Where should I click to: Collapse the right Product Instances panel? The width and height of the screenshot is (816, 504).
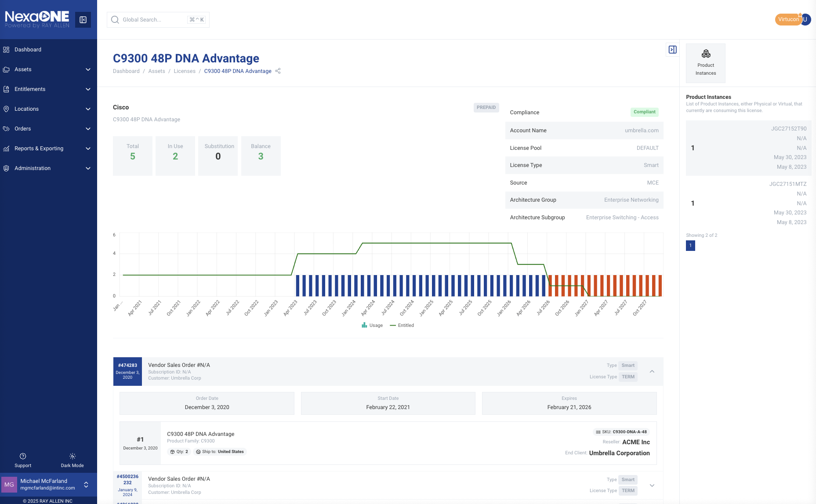tap(672, 50)
